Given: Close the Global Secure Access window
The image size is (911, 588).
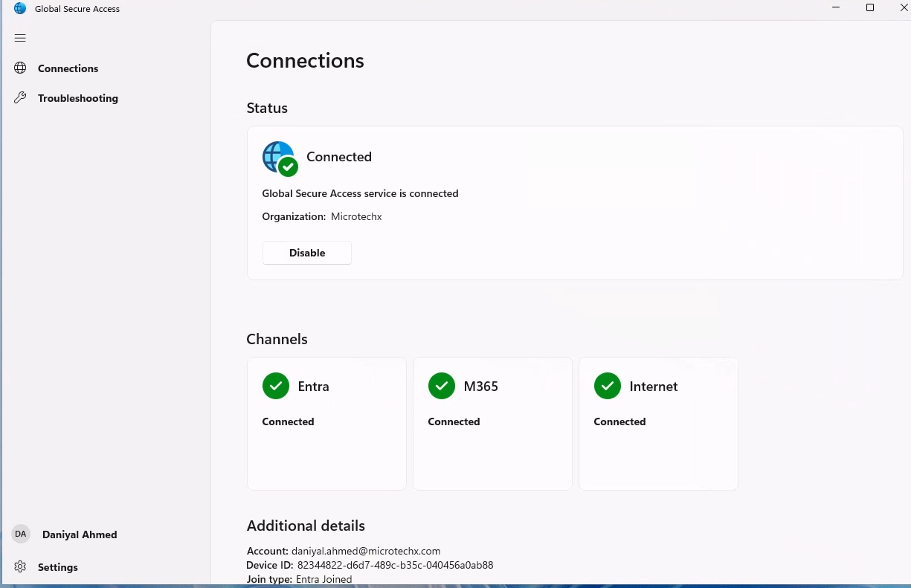Looking at the screenshot, I should tap(904, 8).
